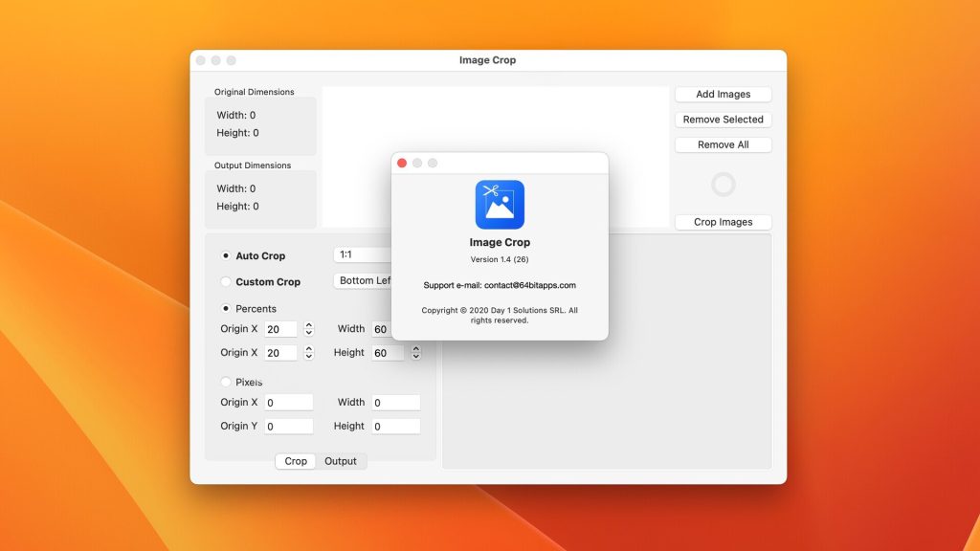
Task: Select the Auto Crop radio button
Action: coord(226,256)
